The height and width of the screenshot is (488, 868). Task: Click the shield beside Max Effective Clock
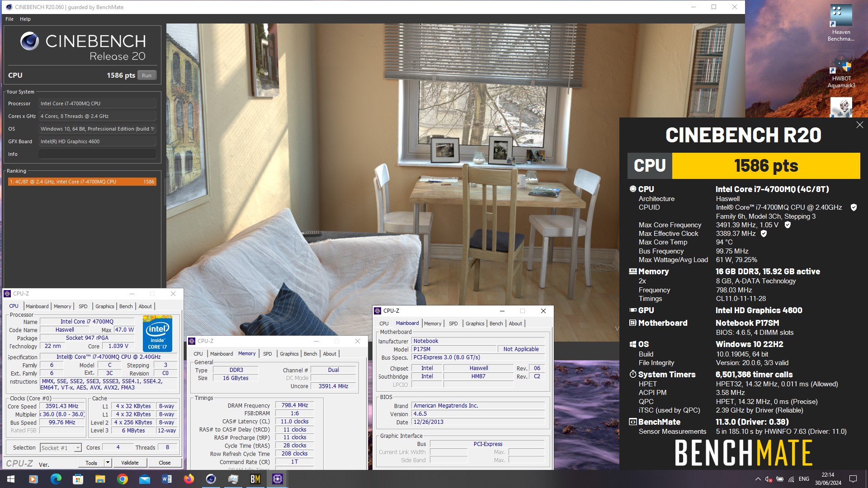coord(764,234)
